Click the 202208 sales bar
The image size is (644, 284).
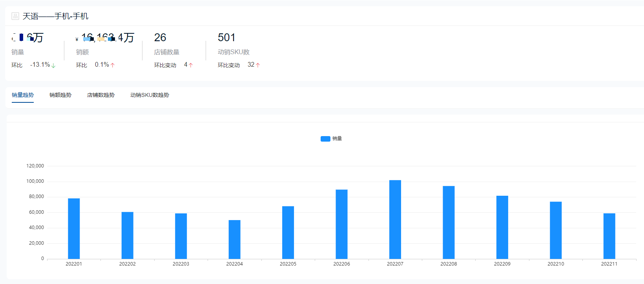pos(449,222)
